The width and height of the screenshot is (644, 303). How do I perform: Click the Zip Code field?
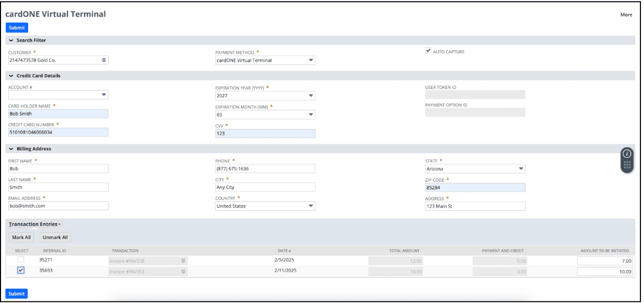point(475,187)
